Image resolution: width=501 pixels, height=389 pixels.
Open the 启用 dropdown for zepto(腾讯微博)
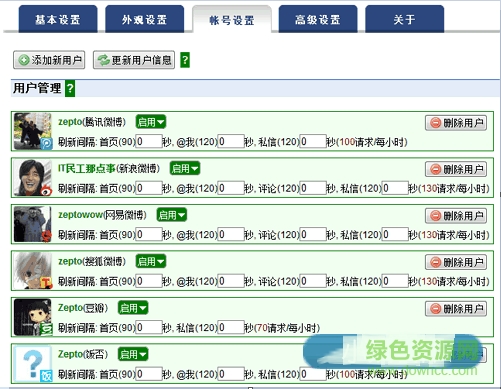pos(151,122)
